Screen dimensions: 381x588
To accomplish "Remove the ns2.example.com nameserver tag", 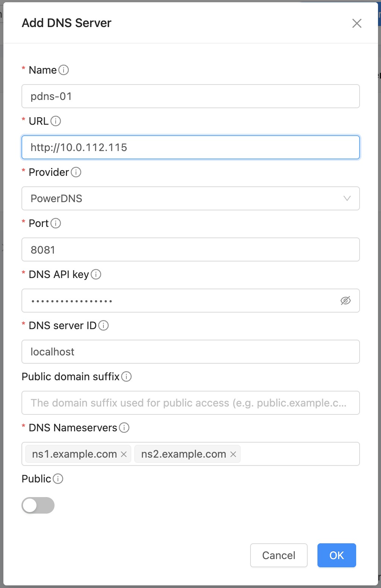I will pyautogui.click(x=233, y=454).
